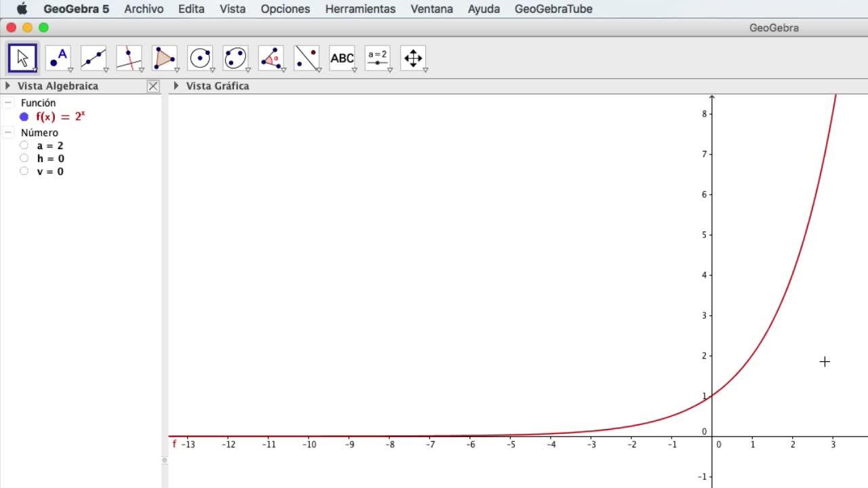The image size is (868, 488).
Task: Toggle the Vista Gráfica style bar triangle
Action: (176, 86)
